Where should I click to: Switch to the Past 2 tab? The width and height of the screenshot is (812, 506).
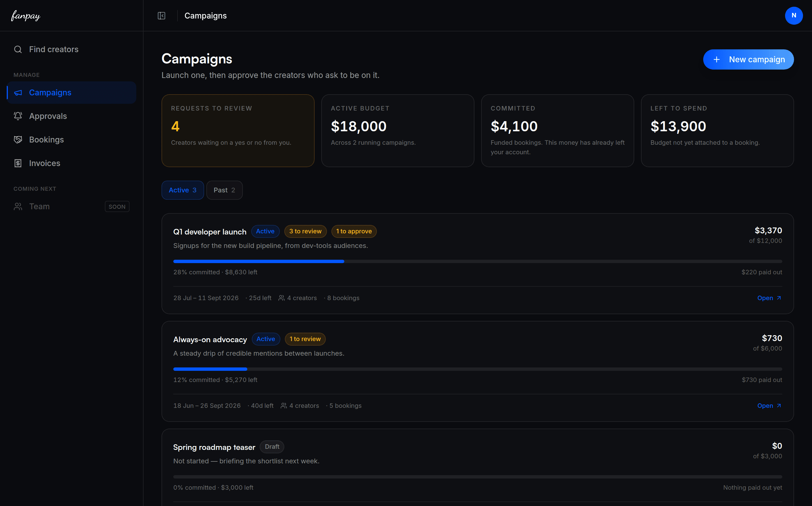pyautogui.click(x=224, y=190)
